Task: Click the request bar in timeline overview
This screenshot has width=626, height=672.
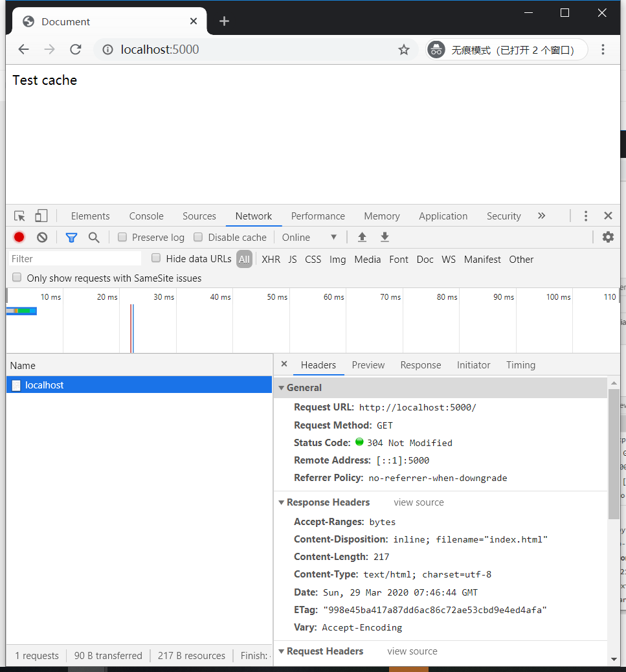Action: click(x=21, y=311)
